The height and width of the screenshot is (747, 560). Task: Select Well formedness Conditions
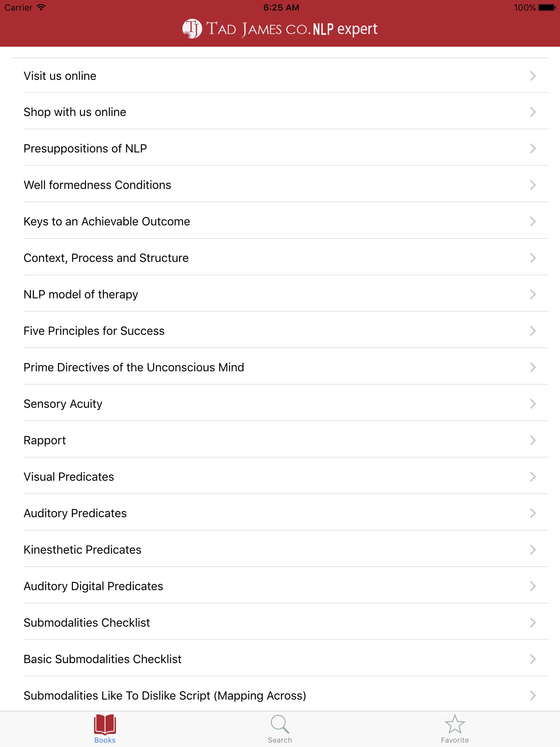(x=97, y=185)
